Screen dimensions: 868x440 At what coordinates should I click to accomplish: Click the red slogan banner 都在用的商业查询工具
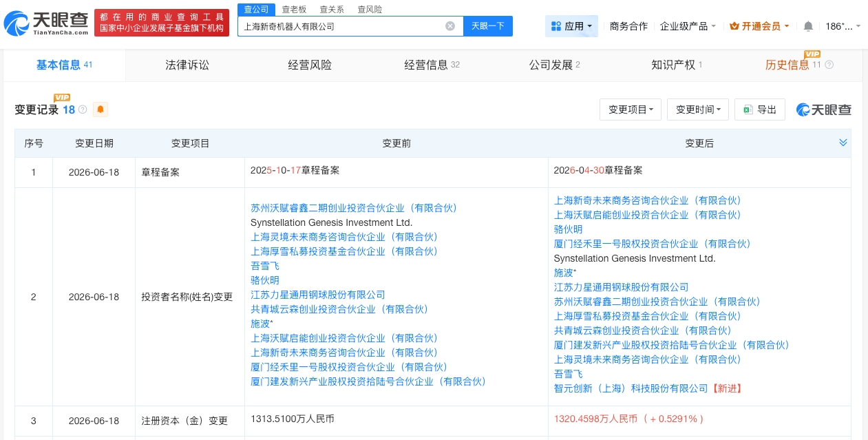[162, 23]
